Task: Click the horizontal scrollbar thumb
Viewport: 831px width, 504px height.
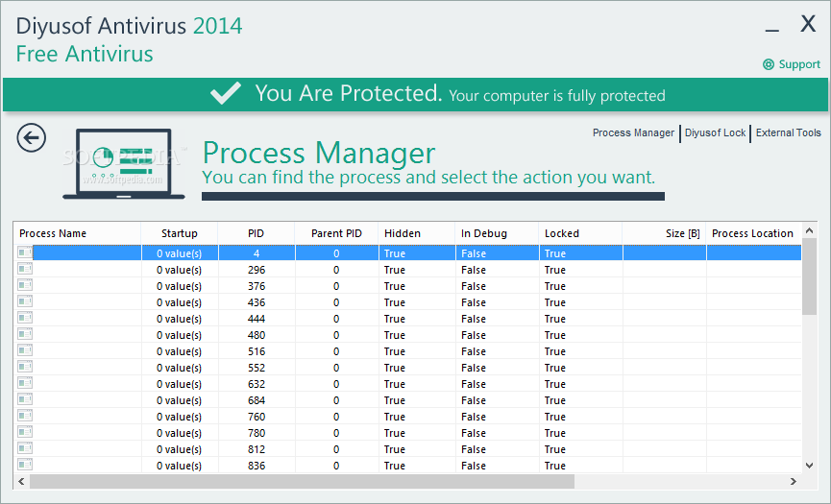Action: pyautogui.click(x=302, y=481)
